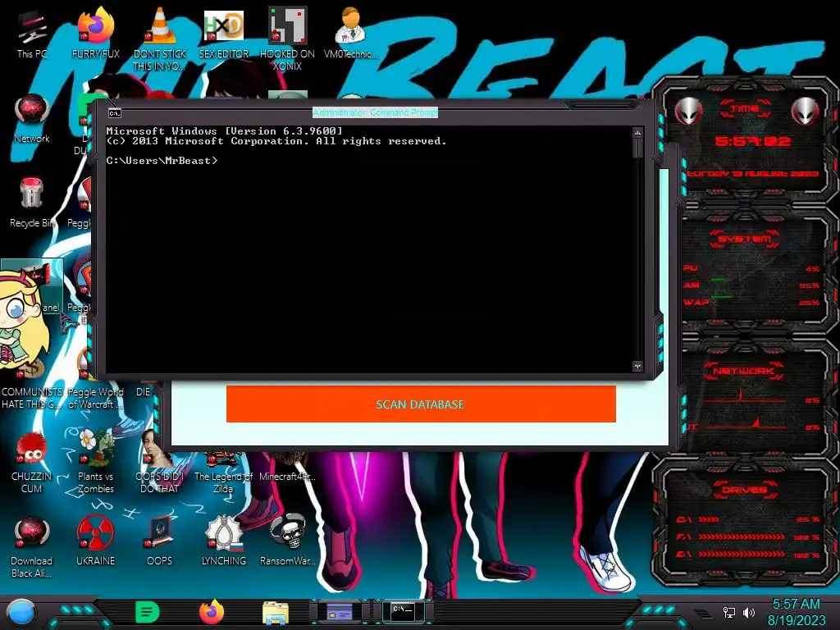Viewport: 840px width, 630px height.
Task: Open the VM0Technic desktop icon
Action: coord(350,34)
